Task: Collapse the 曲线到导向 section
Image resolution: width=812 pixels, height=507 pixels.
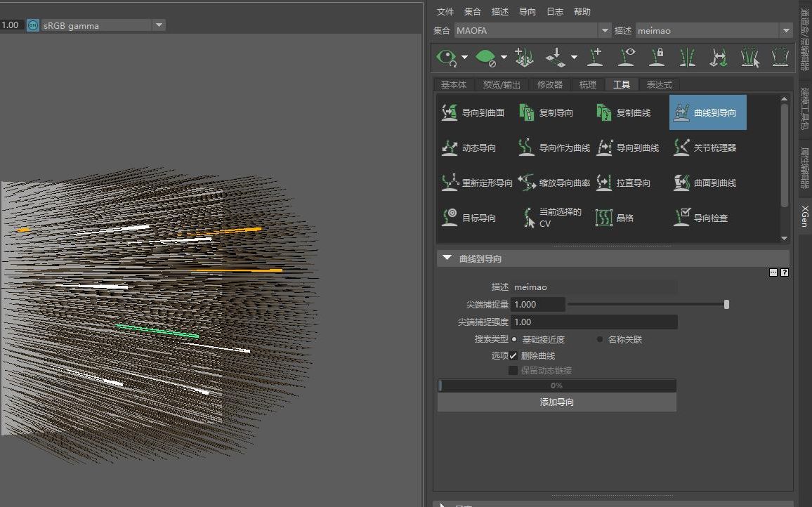Action: (446, 258)
